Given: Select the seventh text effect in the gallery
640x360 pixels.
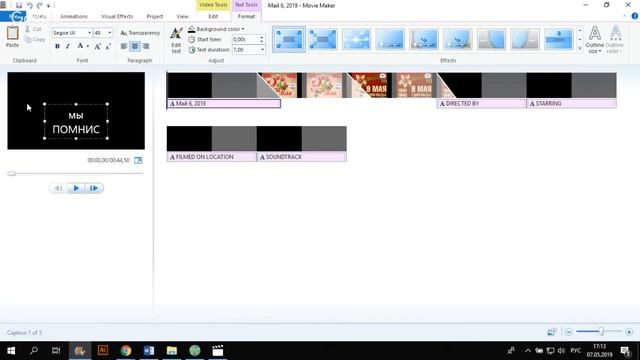Looking at the screenshot, I should click(491, 39).
